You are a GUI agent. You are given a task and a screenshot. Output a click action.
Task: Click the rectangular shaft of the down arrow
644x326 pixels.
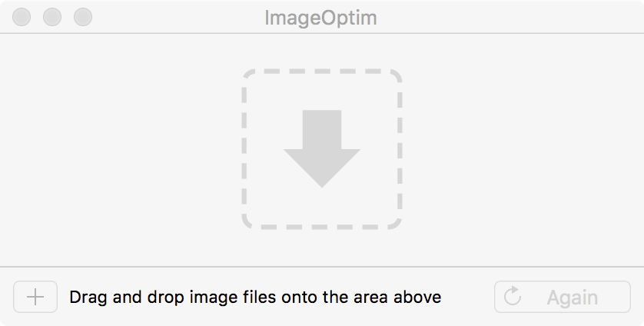pos(322,129)
